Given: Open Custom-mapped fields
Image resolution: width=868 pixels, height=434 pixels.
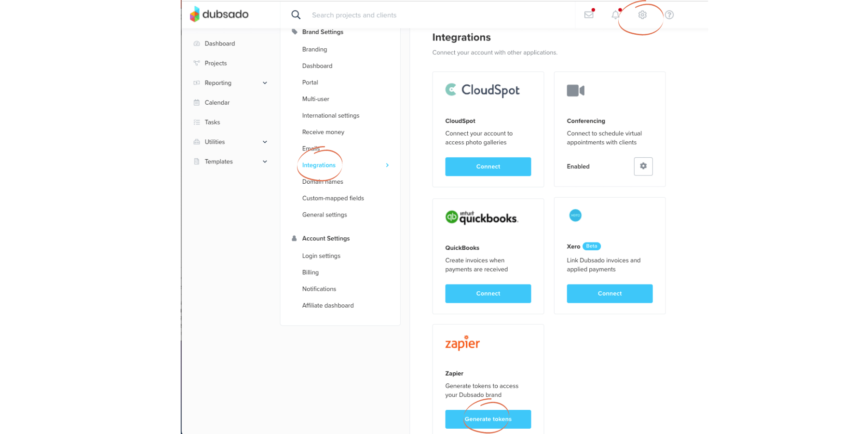Looking at the screenshot, I should 333,198.
